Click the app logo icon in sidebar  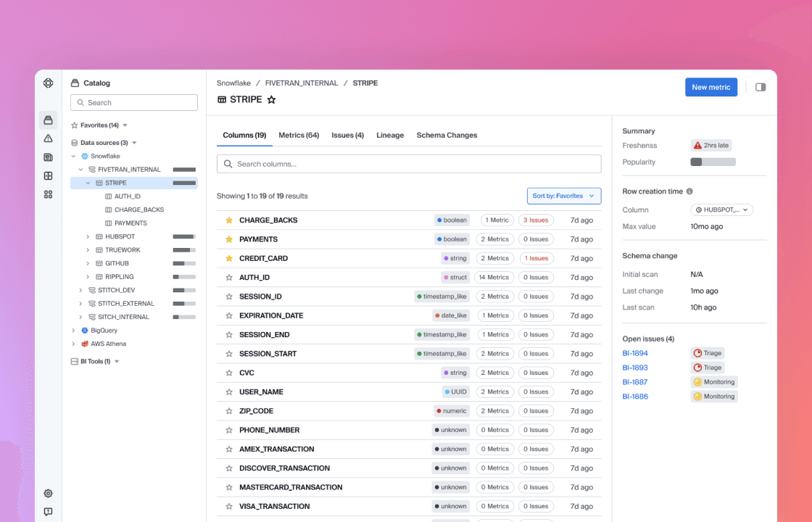(48, 83)
